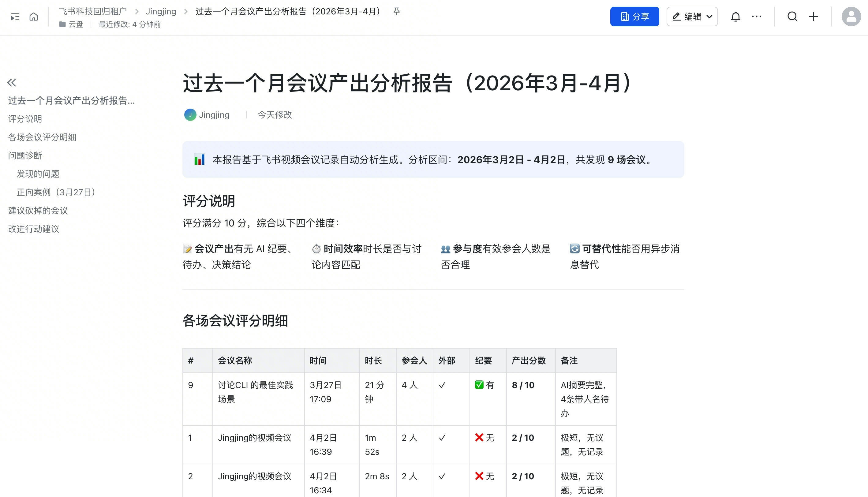Open 飞书科技回归租户 breadcrumb
Image resolution: width=868 pixels, height=497 pixels.
click(92, 11)
